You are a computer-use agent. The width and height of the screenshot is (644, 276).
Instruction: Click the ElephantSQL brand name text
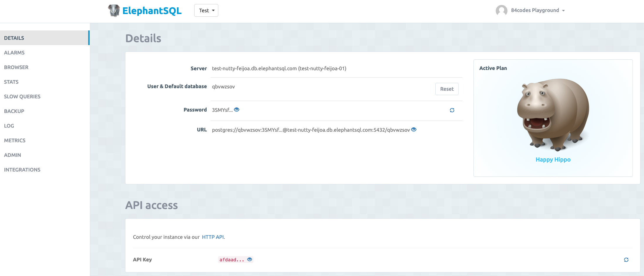[x=152, y=11]
